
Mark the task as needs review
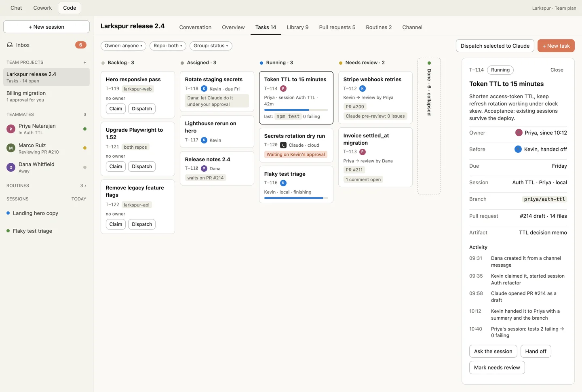pyautogui.click(x=497, y=367)
